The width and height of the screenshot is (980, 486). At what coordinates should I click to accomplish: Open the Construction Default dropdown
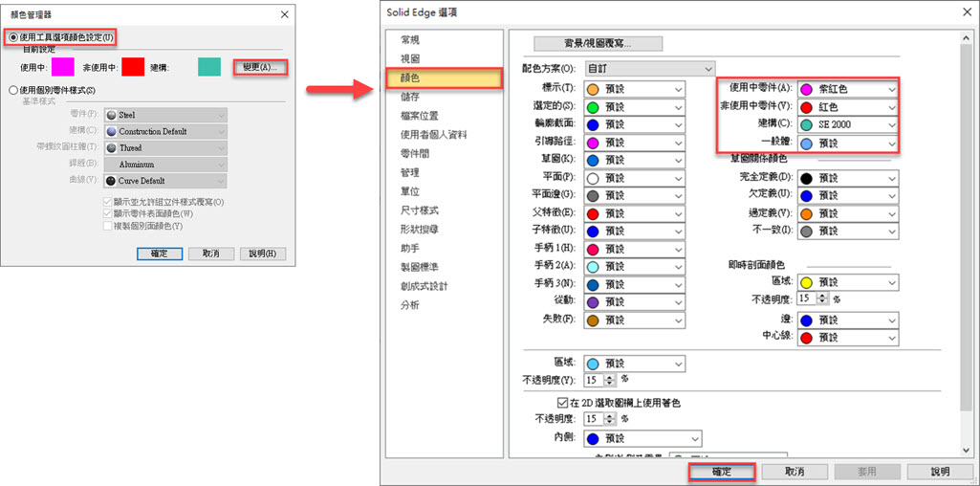165,131
